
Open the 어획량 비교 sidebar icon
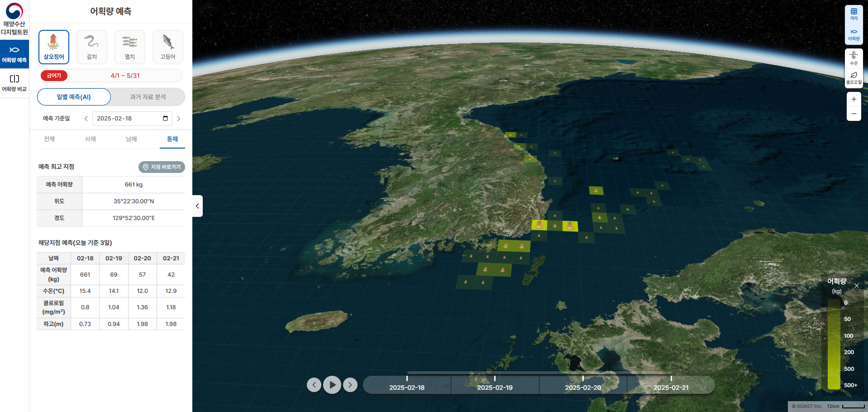click(x=14, y=83)
